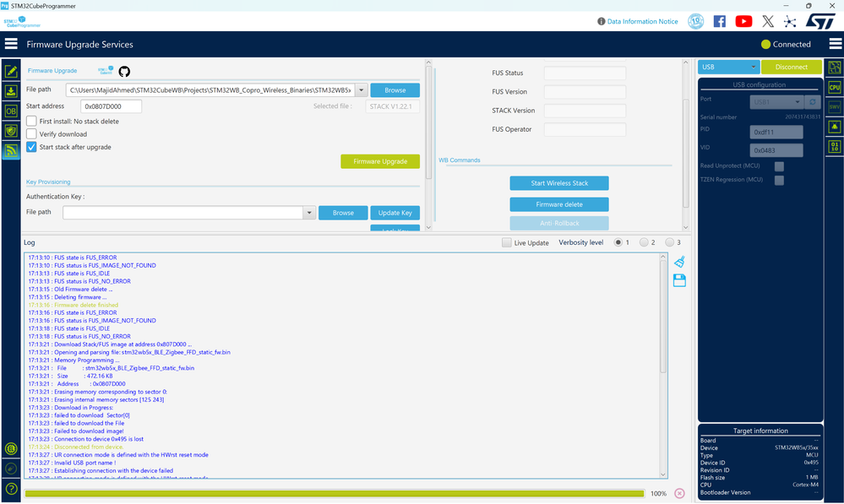This screenshot has height=504, width=844.
Task: Click the Anti-Rollback button
Action: tap(559, 223)
